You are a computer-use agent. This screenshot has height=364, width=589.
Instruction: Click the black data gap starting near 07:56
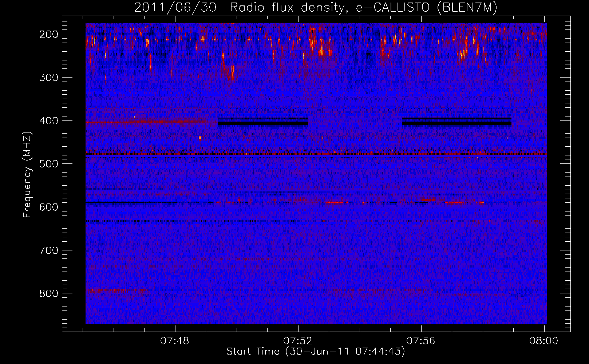point(457,122)
